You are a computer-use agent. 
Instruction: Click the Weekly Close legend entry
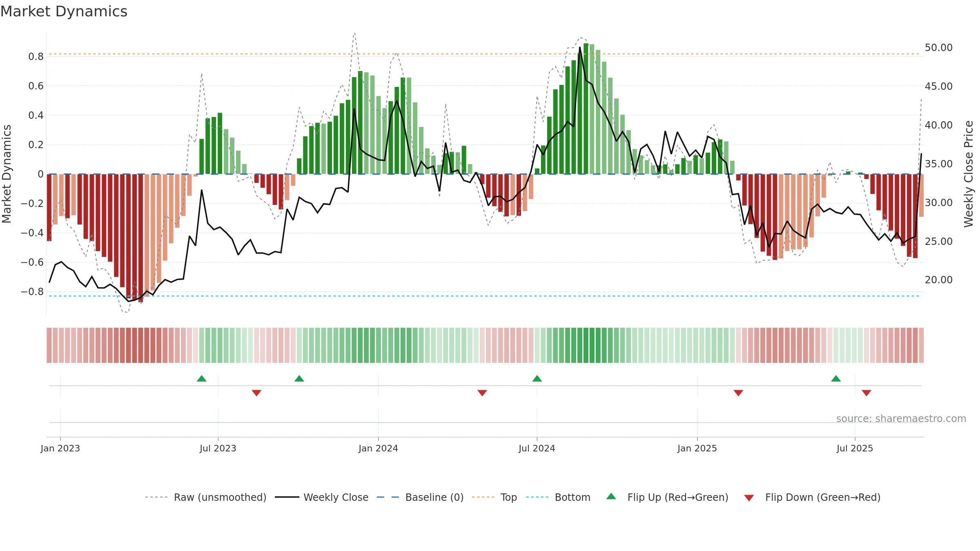click(x=322, y=497)
